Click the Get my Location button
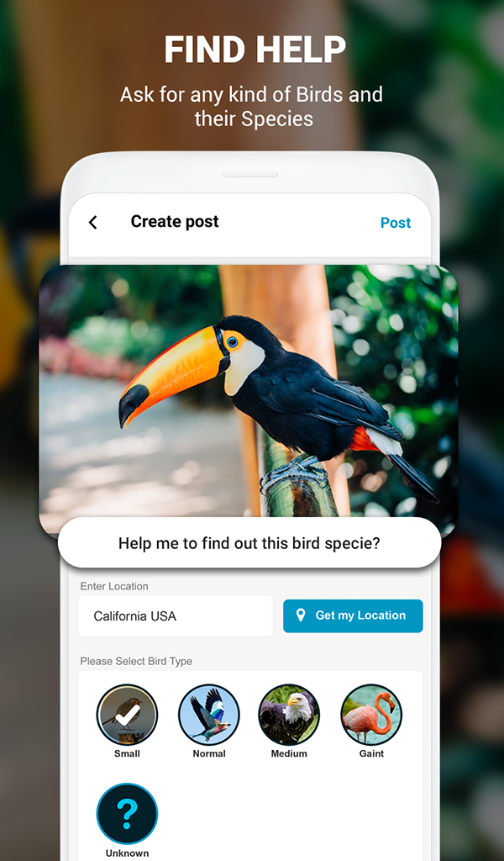 (353, 615)
